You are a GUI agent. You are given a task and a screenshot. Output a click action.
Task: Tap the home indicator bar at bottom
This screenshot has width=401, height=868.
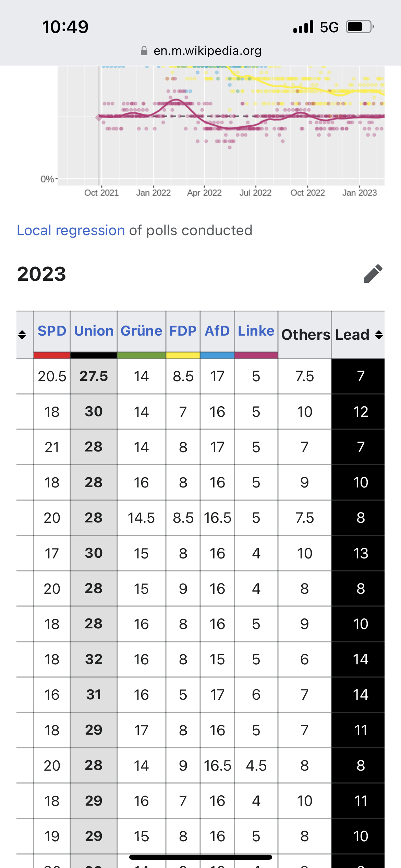200,857
